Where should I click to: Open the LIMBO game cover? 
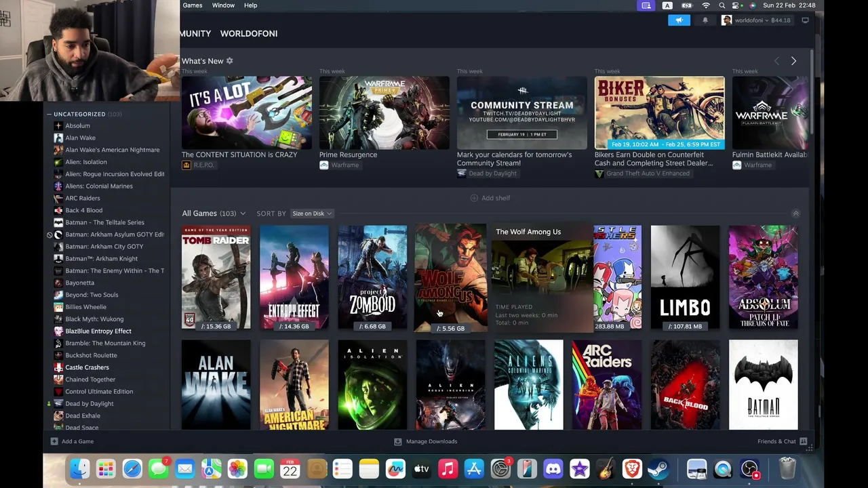685,277
